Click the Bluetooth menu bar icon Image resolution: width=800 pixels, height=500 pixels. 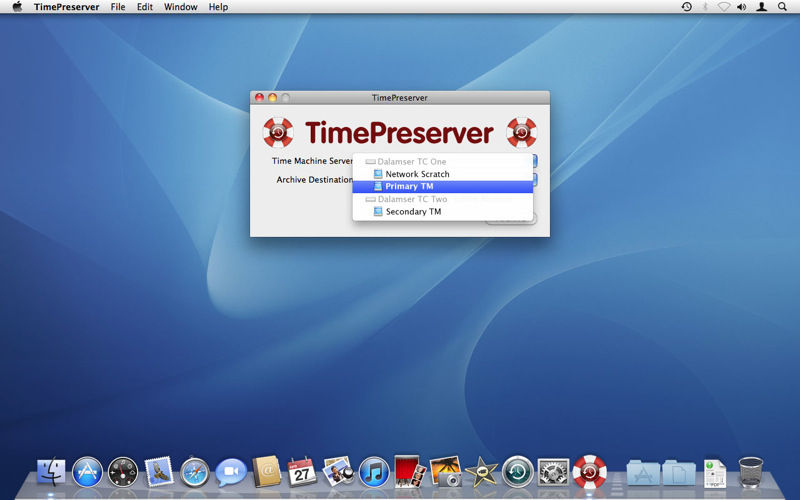(x=705, y=7)
